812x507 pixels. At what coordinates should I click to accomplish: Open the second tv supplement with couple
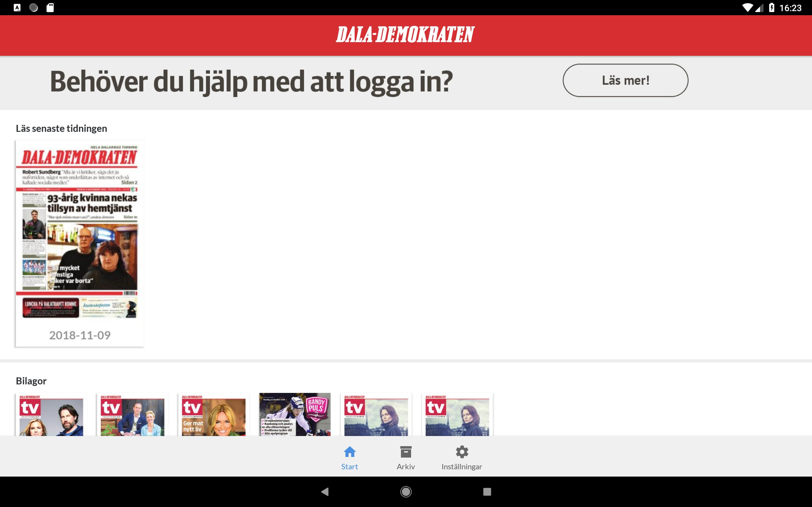pos(133,414)
